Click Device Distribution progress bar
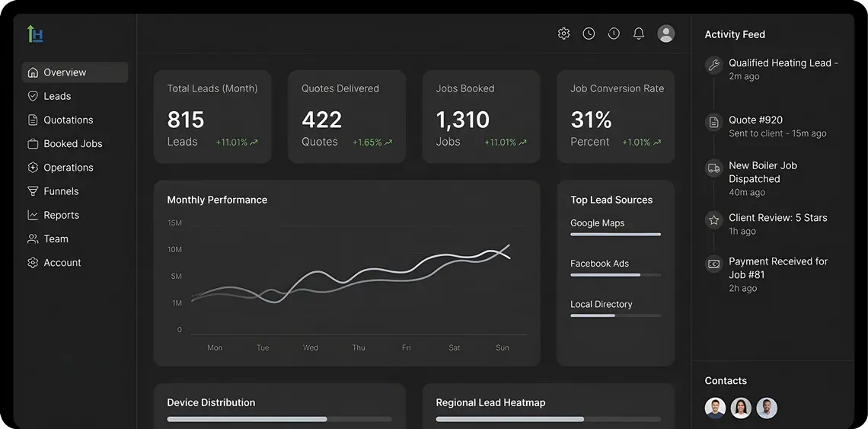This screenshot has height=429, width=868. click(x=279, y=419)
